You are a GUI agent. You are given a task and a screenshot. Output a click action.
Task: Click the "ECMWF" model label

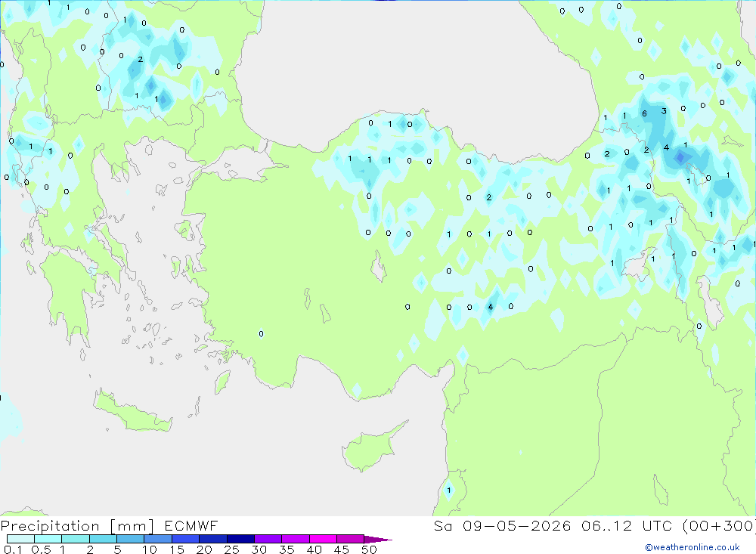point(191,526)
